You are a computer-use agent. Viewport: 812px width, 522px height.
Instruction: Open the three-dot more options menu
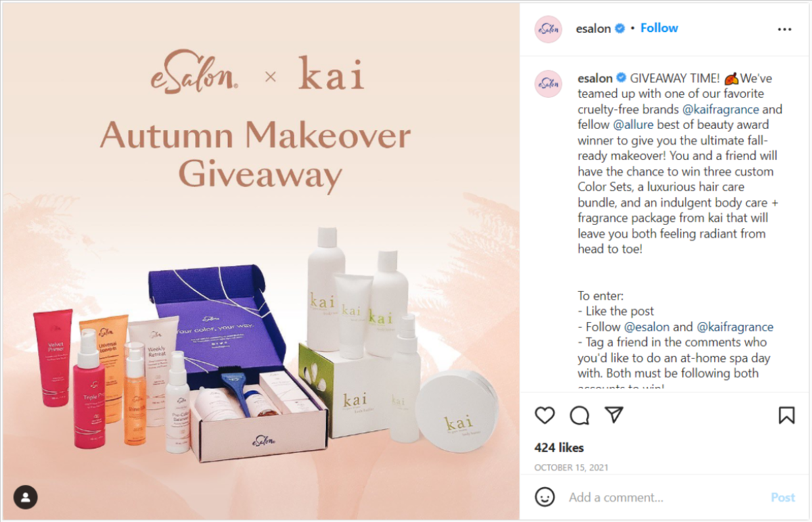(x=784, y=29)
